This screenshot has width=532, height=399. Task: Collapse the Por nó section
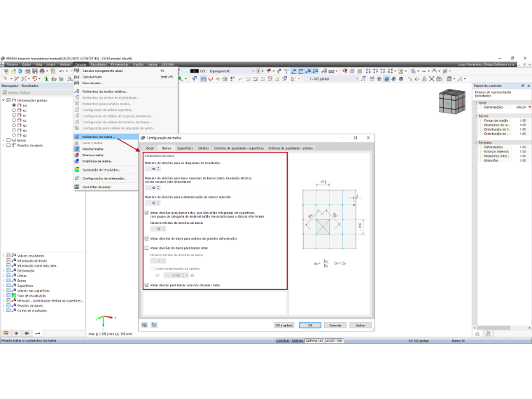pos(476,116)
